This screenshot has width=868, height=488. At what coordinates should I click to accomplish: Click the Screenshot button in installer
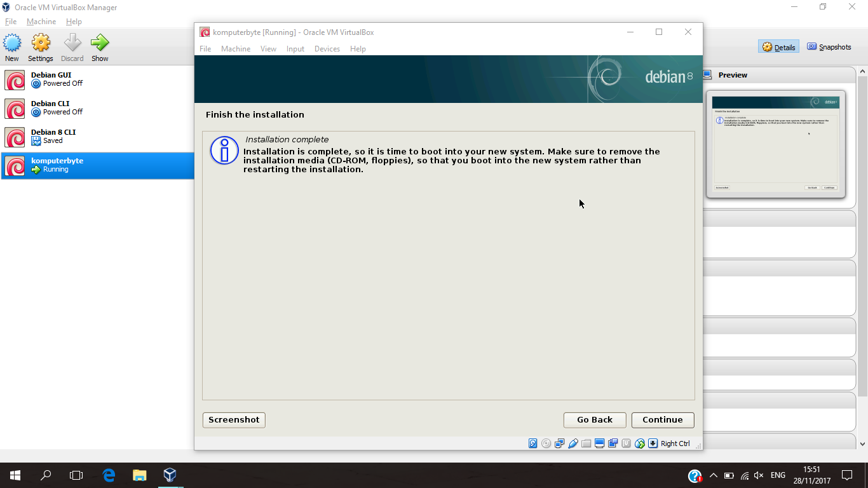(234, 420)
